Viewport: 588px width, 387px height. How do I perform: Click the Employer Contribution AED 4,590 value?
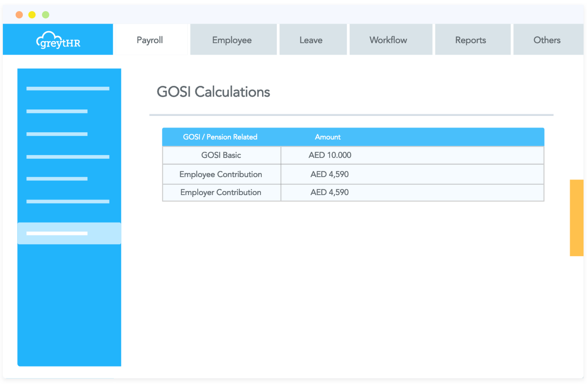(x=330, y=192)
